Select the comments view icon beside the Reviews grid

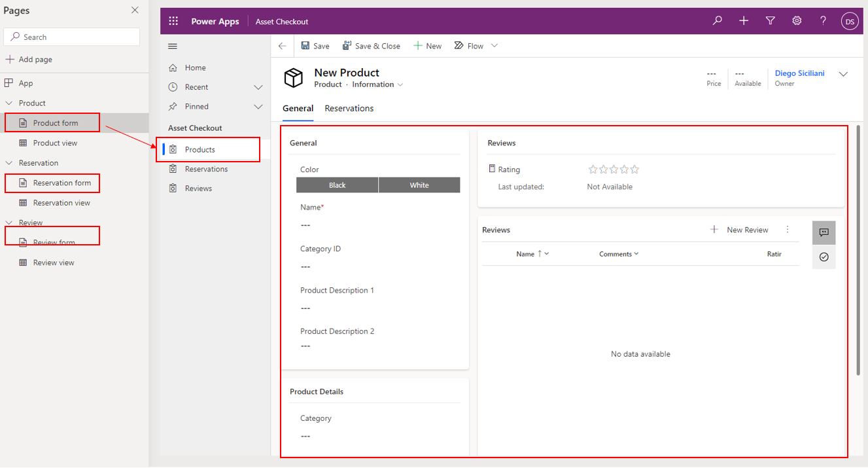824,232
